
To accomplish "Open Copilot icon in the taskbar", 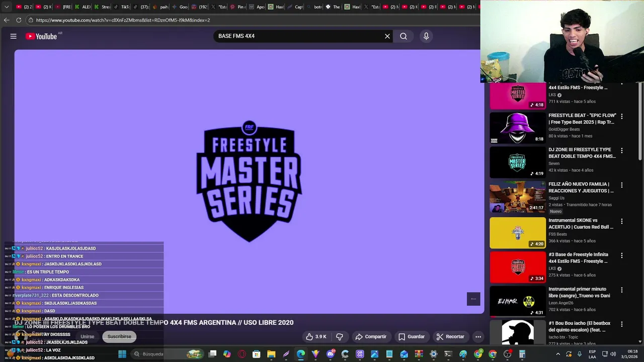I will (x=227, y=354).
